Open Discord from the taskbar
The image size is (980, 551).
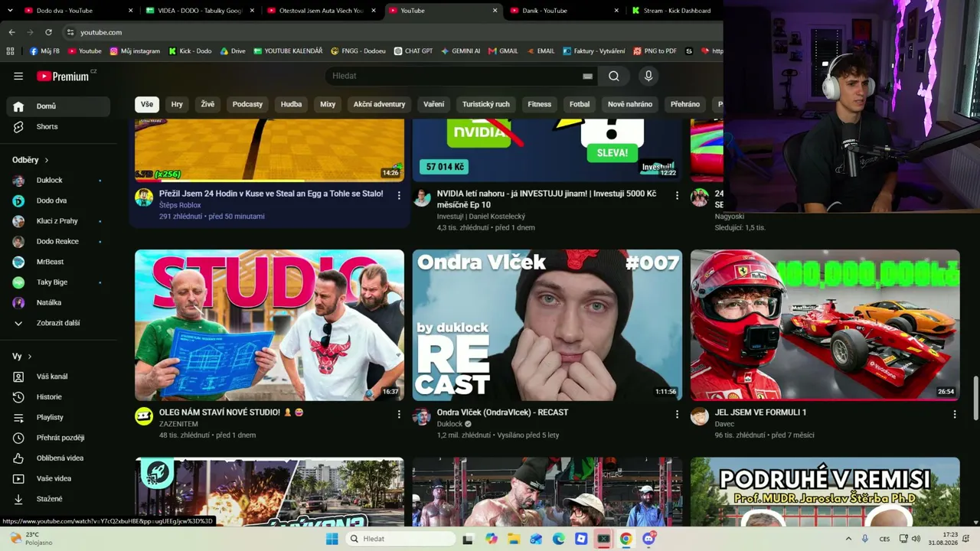pos(649,539)
